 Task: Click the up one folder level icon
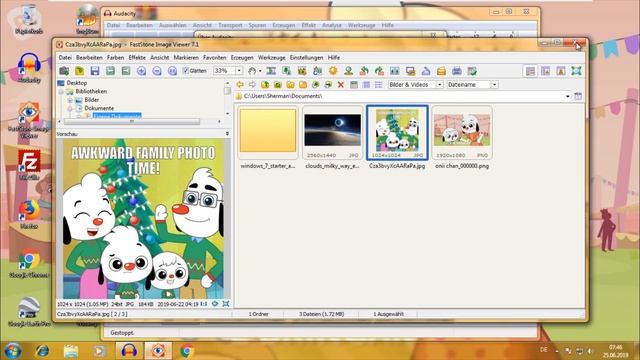(265, 84)
